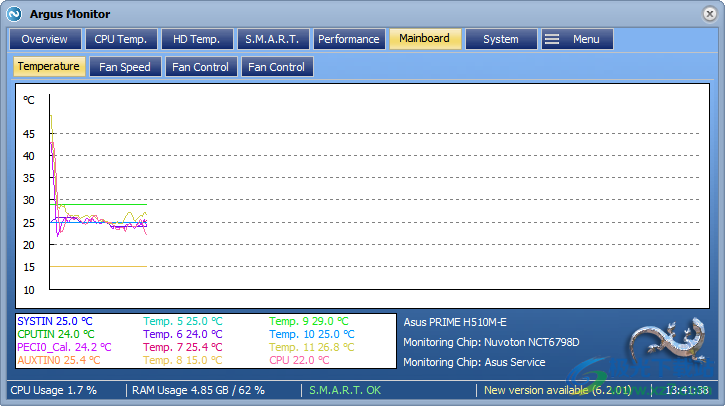The width and height of the screenshot is (725, 406).
Task: Open the System tab
Action: 500,39
